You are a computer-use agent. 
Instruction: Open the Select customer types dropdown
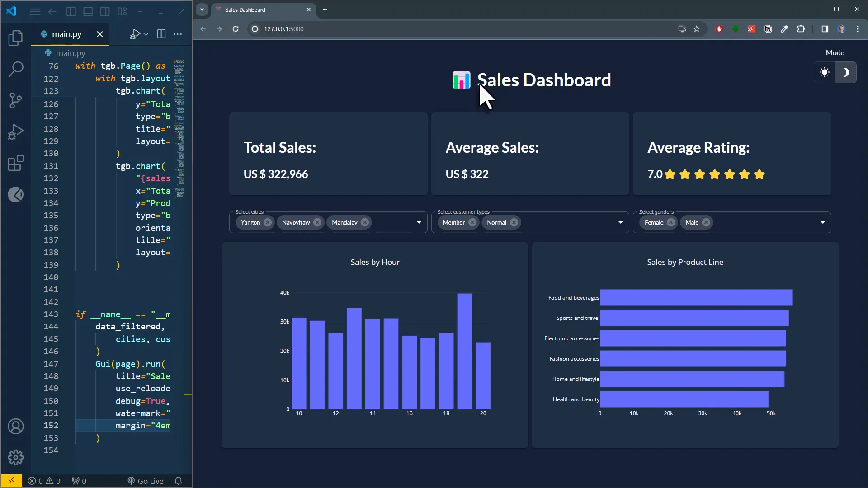621,222
